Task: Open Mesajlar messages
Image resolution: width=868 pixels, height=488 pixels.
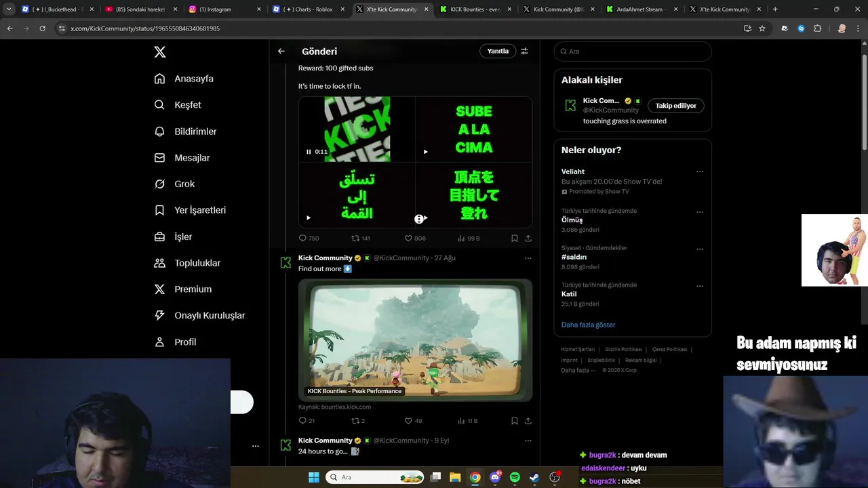Action: coord(182,158)
